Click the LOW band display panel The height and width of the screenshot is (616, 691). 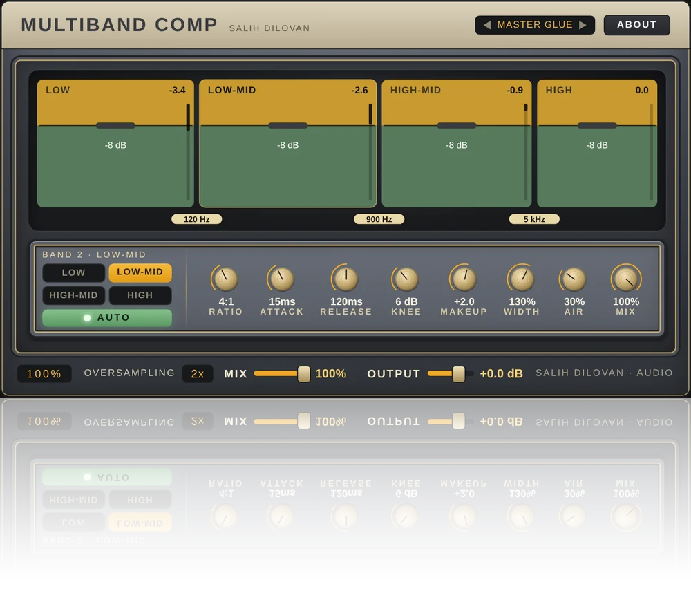(115, 143)
